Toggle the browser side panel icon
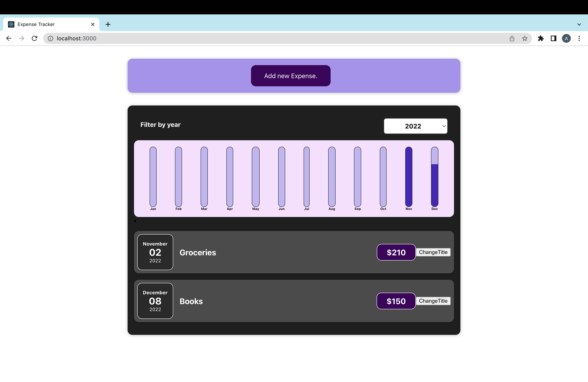Image resolution: width=588 pixels, height=382 pixels. point(553,39)
